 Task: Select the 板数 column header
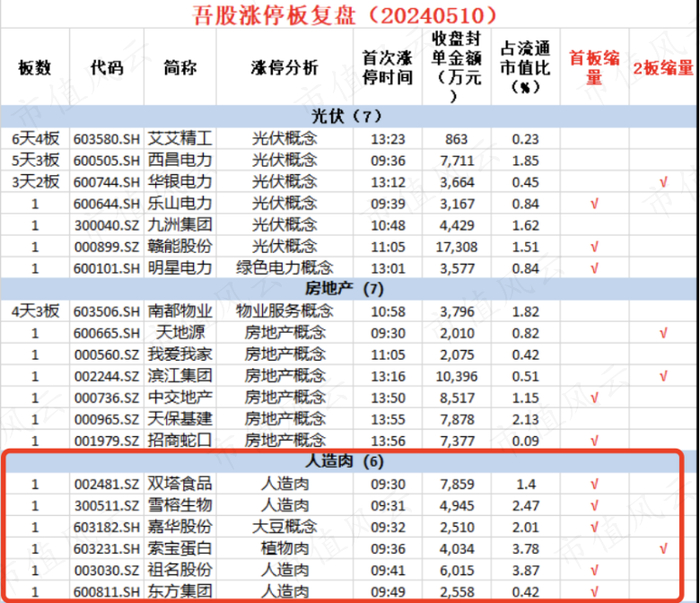click(x=35, y=68)
